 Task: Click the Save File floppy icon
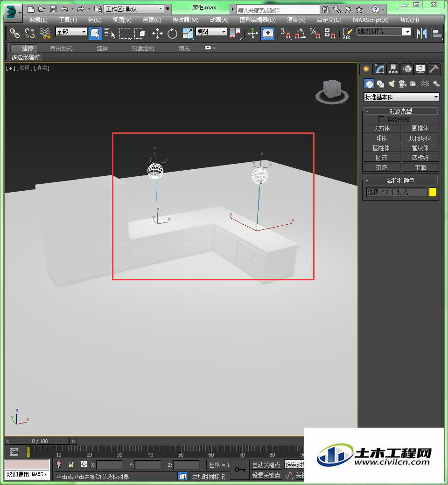[53, 9]
